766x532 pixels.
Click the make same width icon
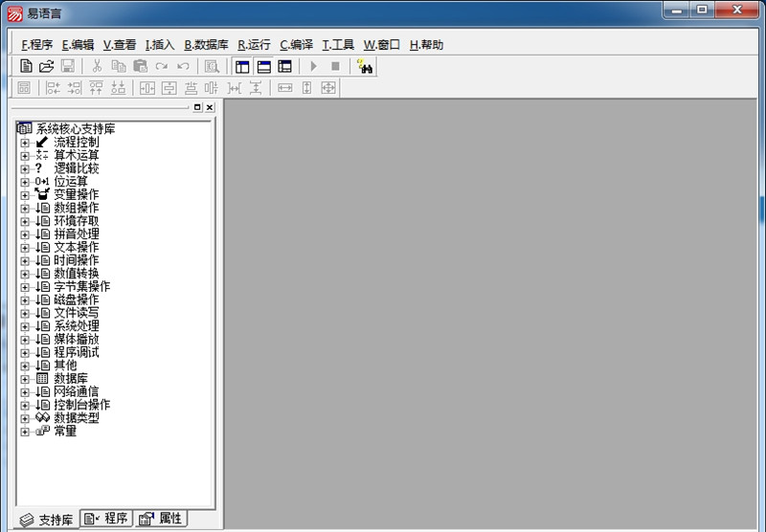(x=284, y=88)
